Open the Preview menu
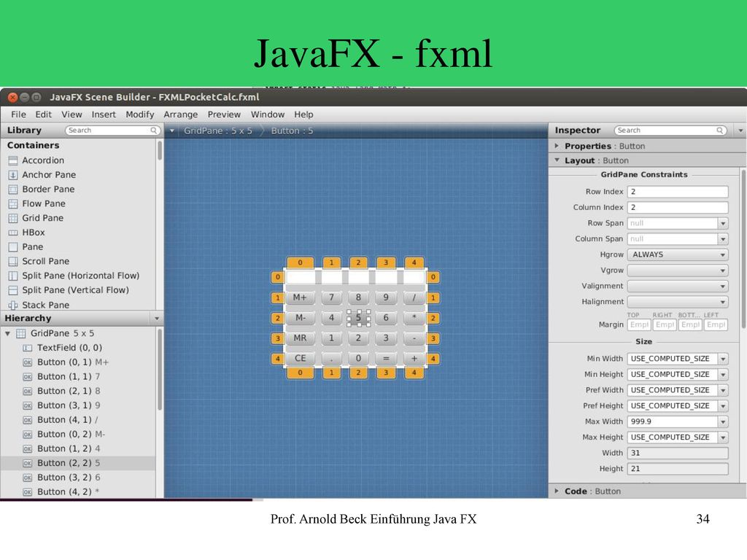This screenshot has width=747, height=560. pos(224,114)
